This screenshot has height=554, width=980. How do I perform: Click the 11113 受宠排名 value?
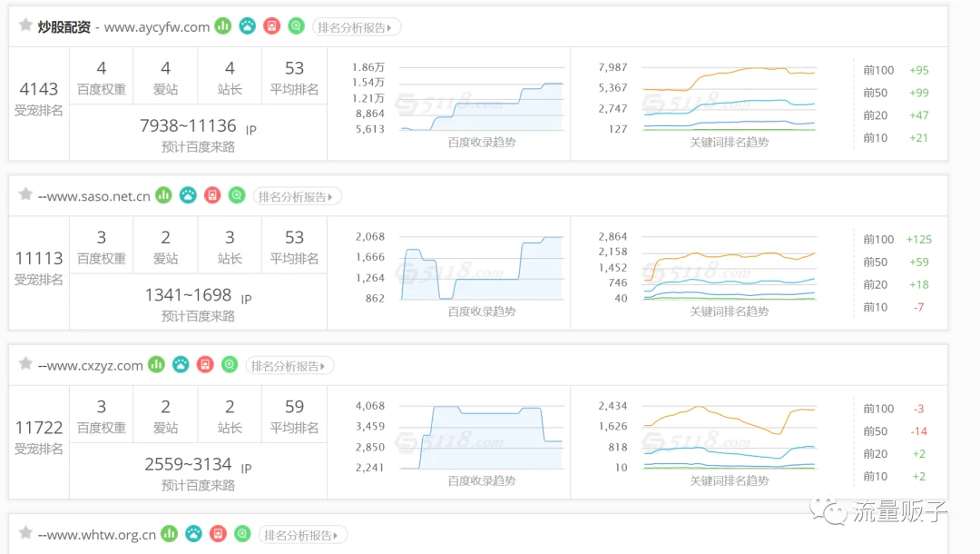[39, 258]
